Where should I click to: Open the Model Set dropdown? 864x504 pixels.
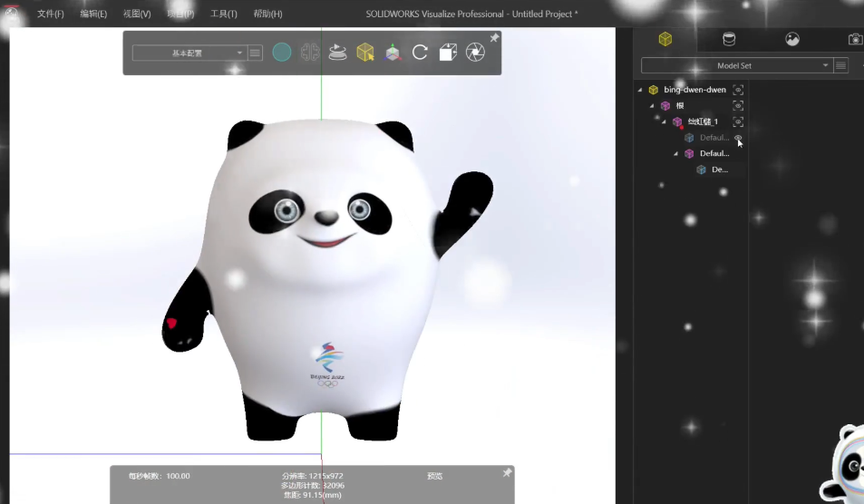(x=736, y=65)
